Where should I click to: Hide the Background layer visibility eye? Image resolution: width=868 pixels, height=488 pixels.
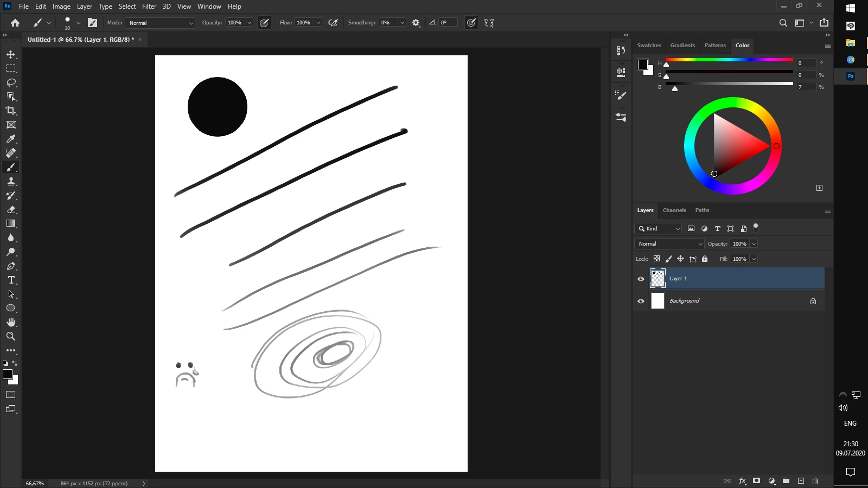point(641,301)
